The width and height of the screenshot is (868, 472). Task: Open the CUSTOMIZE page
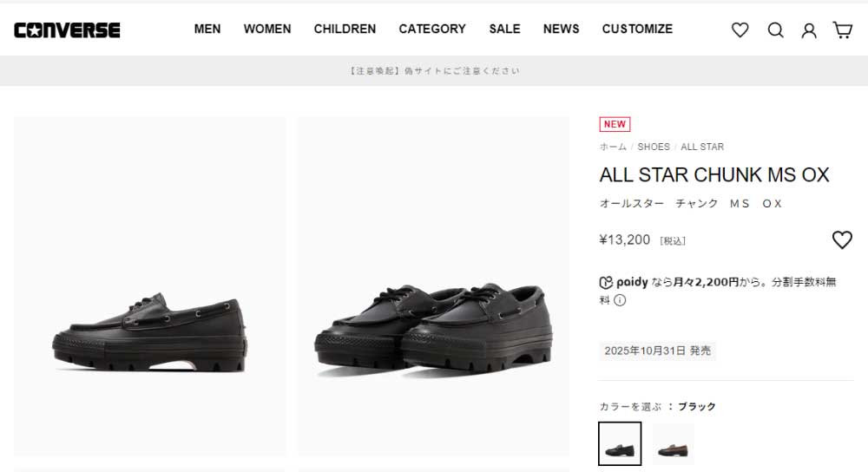click(637, 29)
